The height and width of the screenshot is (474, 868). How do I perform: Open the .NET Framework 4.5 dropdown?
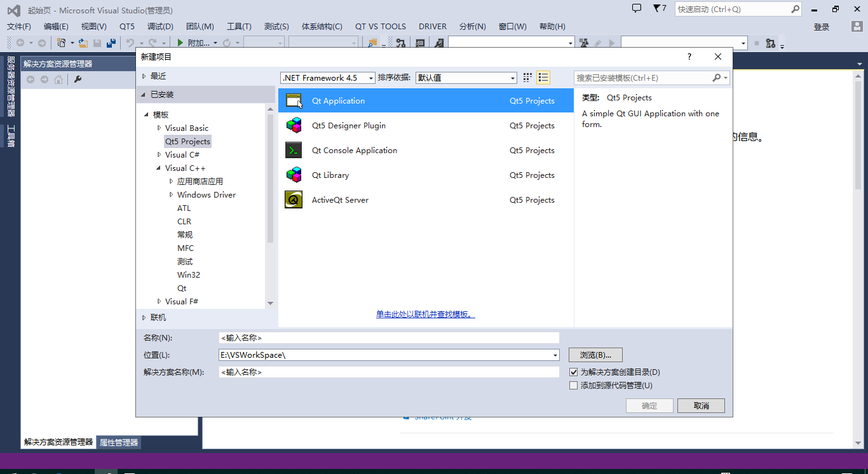[x=372, y=77]
